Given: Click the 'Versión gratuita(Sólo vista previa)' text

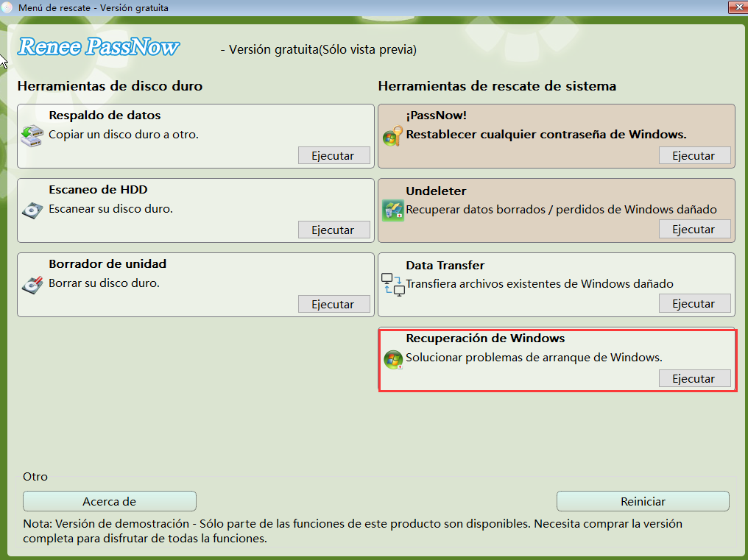Looking at the screenshot, I should (318, 49).
